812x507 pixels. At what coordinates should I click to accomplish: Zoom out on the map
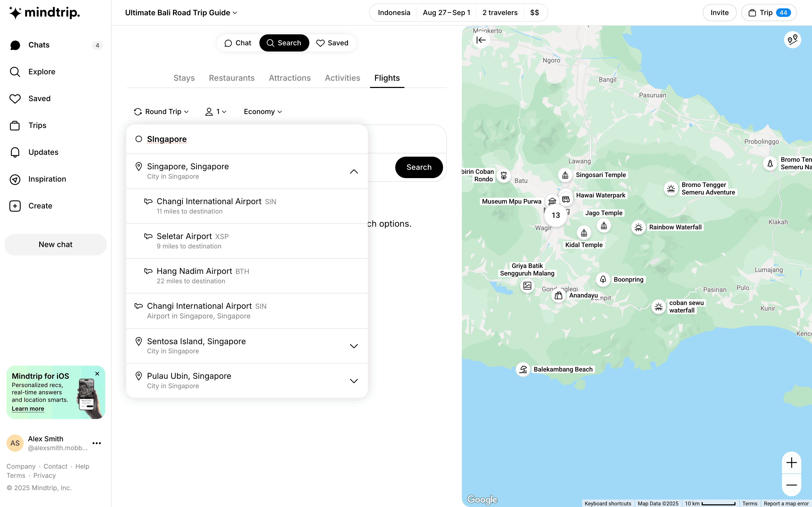pos(792,485)
